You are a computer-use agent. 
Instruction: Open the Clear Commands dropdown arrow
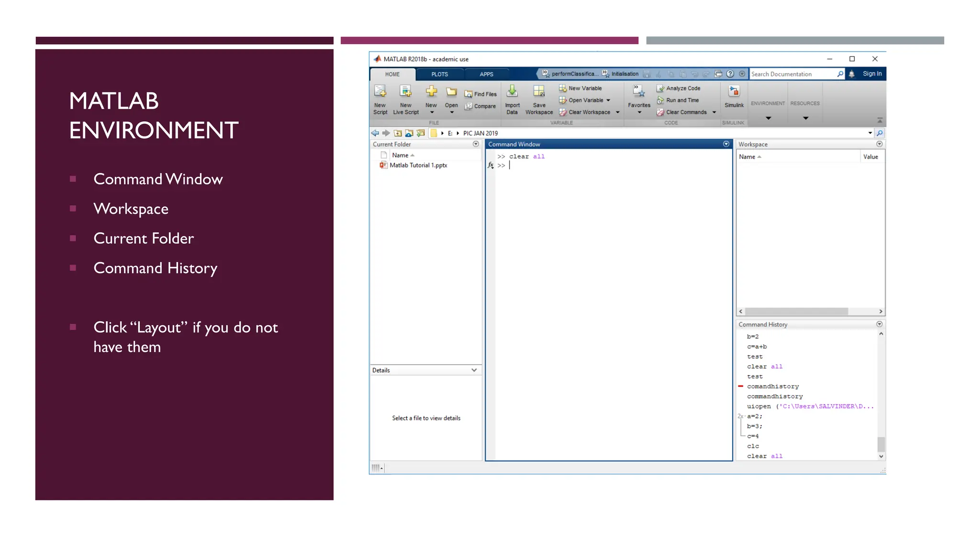pyautogui.click(x=714, y=112)
